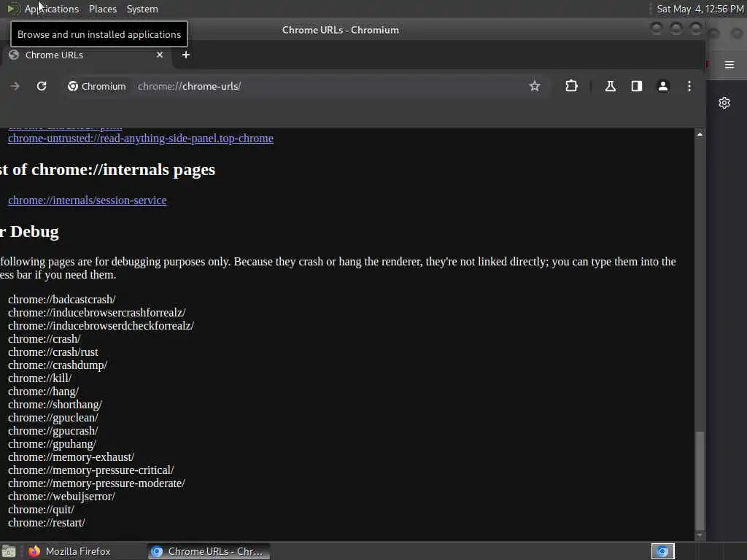Screen dimensions: 747x560
Task: Click chrome://inducebrowsercrashforrealz/ text
Action: tap(97, 313)
